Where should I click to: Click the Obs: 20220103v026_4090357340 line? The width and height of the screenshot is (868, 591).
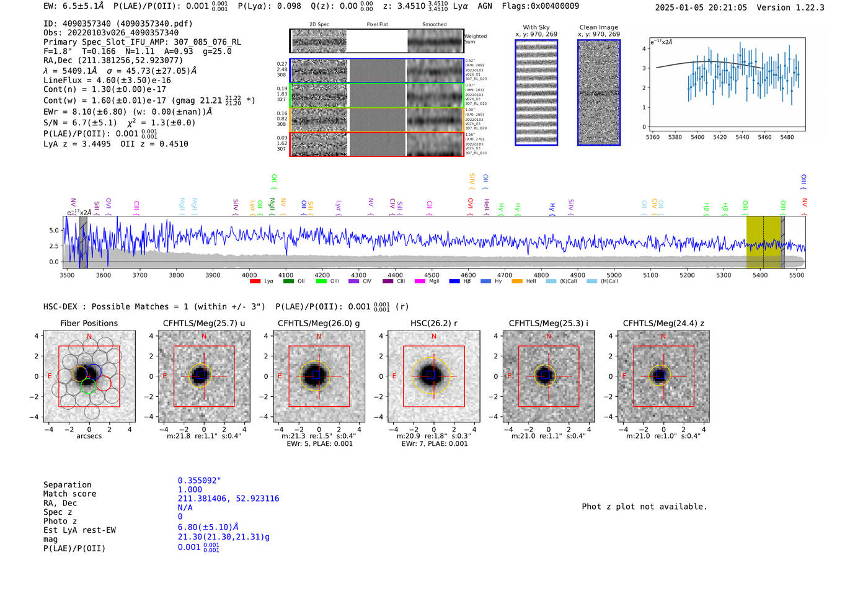111,33
